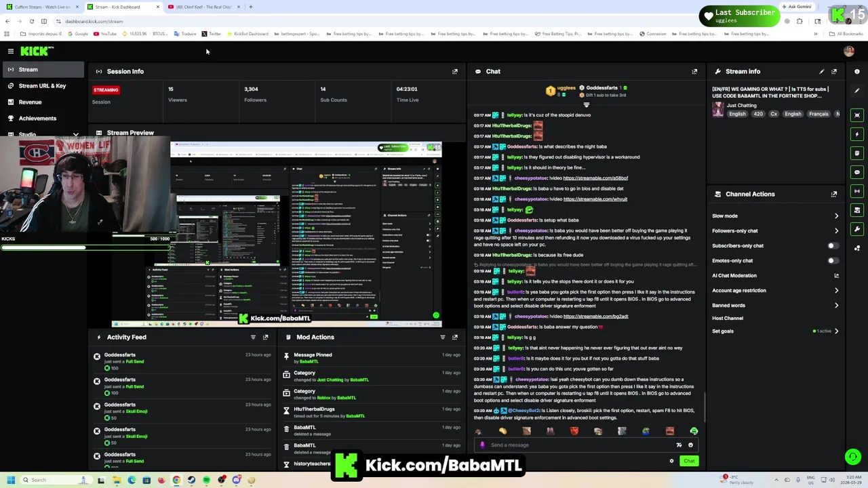Reload the browser page
The image size is (868, 488).
[x=31, y=21]
